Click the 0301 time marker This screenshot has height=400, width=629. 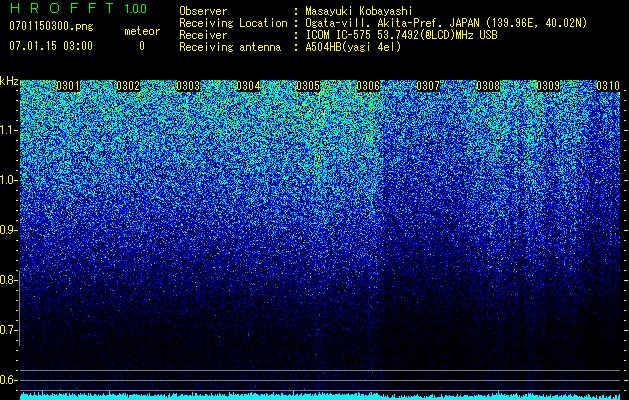pyautogui.click(x=68, y=86)
